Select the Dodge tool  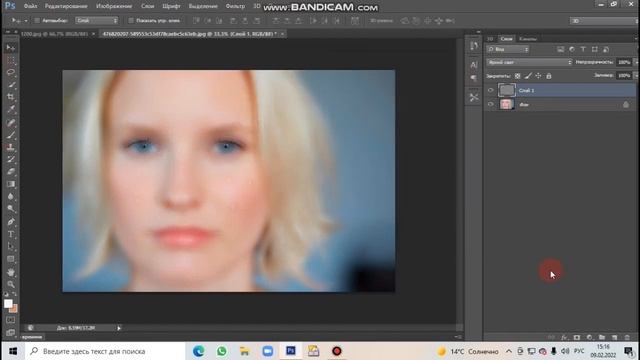coord(11,209)
